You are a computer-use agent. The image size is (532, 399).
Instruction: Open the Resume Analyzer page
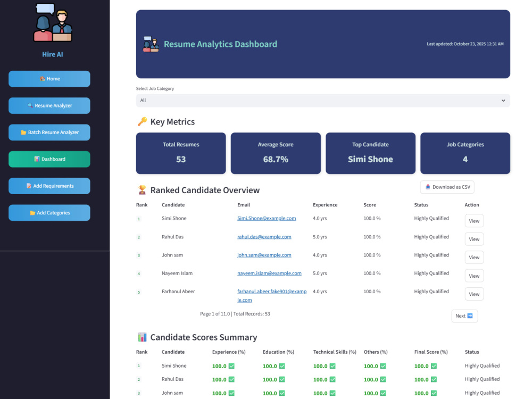[49, 105]
